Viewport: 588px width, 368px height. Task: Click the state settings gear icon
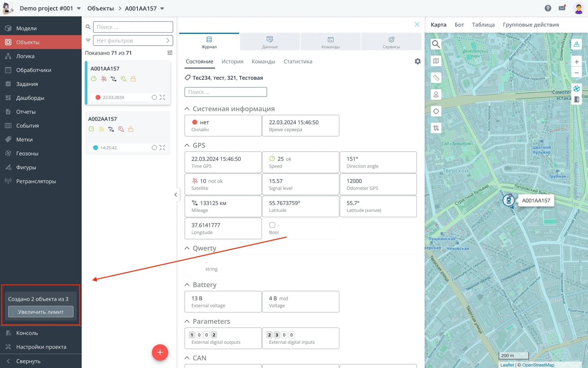tap(417, 61)
